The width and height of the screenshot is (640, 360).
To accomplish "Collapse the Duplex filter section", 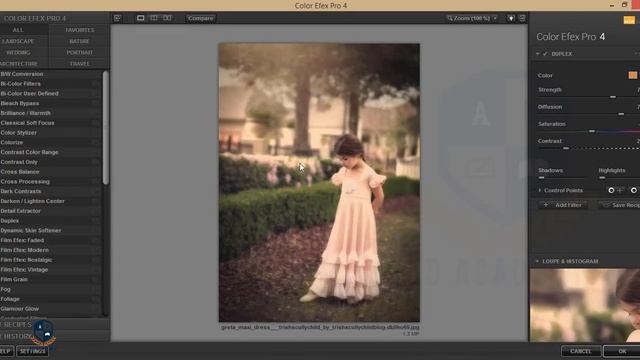I will coord(538,54).
